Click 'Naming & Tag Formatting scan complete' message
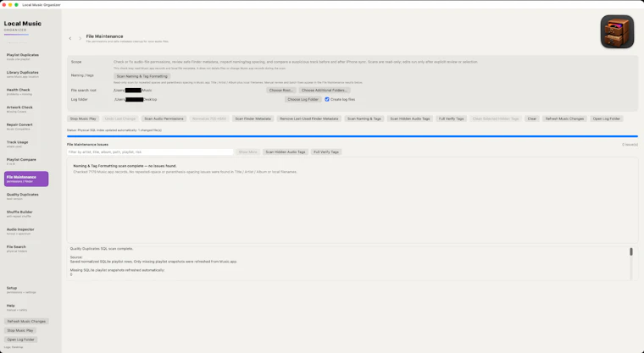This screenshot has width=644, height=353. tap(125, 166)
